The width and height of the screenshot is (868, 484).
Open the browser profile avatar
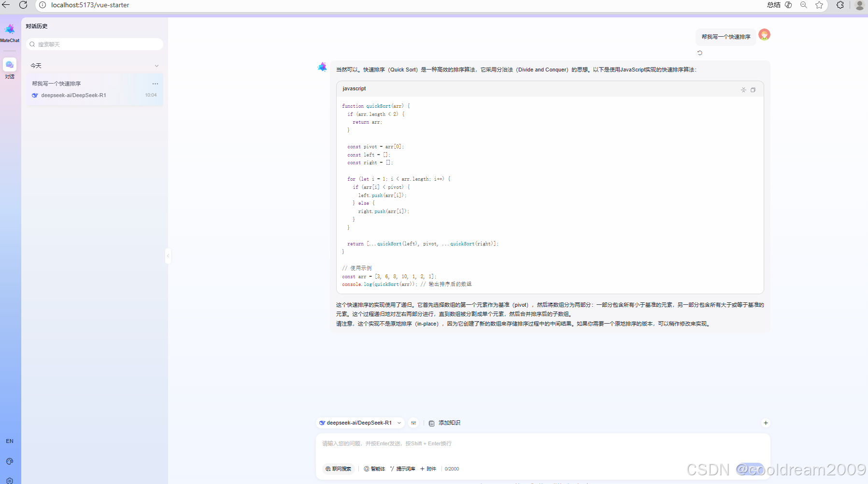(x=860, y=5)
